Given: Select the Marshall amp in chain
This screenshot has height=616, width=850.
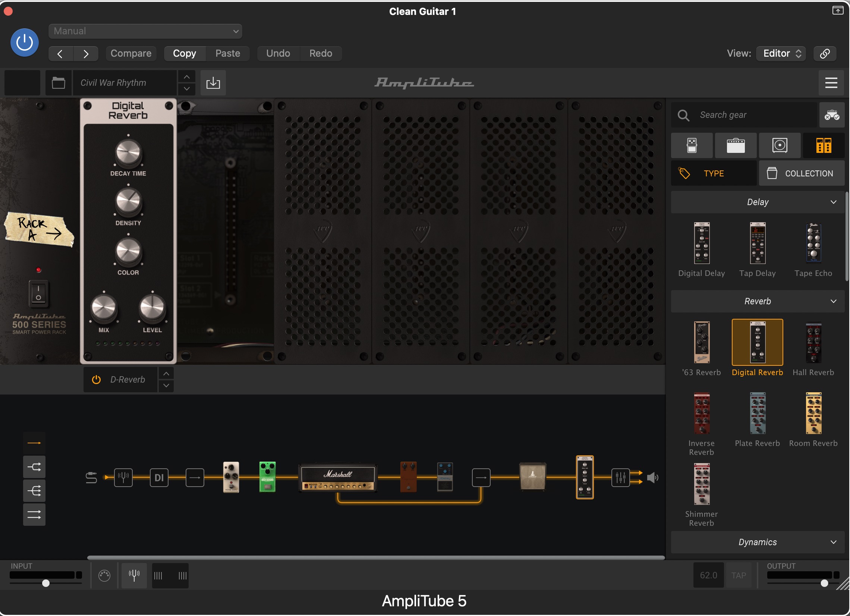Looking at the screenshot, I should pos(338,477).
